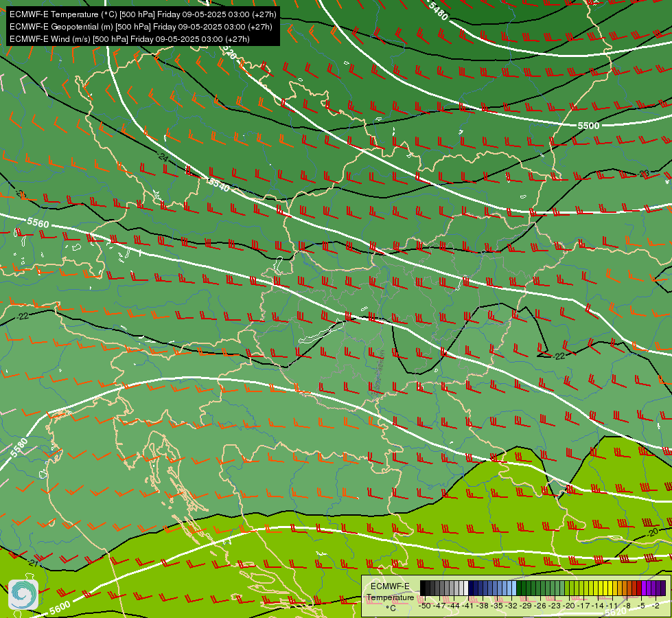Image resolution: width=672 pixels, height=618 pixels.
Task: Select the ECMWF-E Geopotential title line
Action: [141, 27]
